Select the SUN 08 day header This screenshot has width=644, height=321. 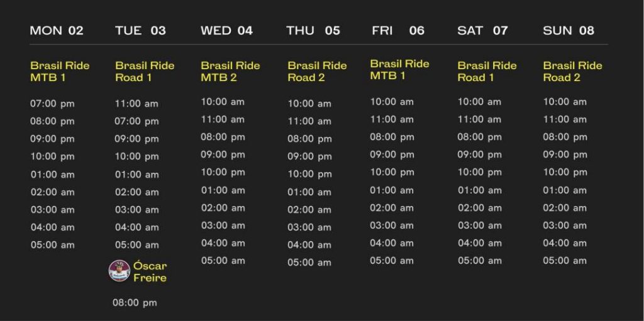tap(569, 30)
